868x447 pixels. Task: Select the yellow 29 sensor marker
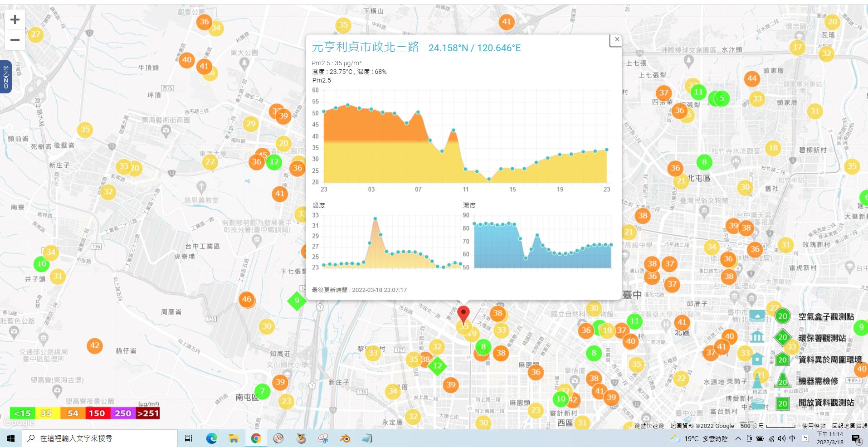click(251, 124)
